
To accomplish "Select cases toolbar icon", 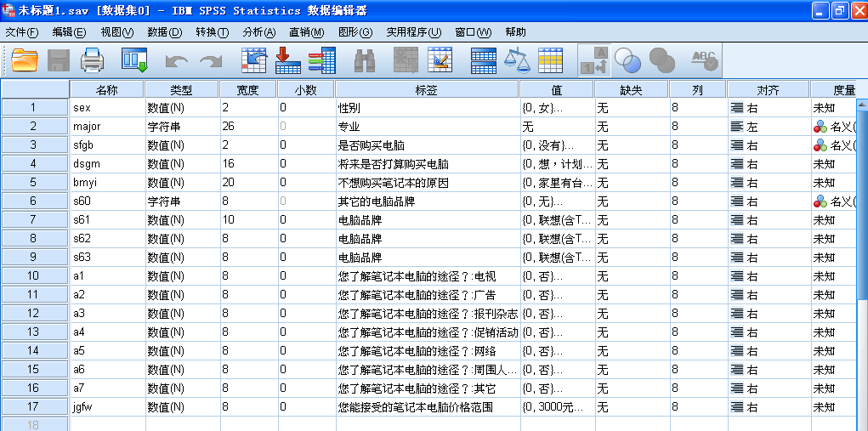I will 550,60.
